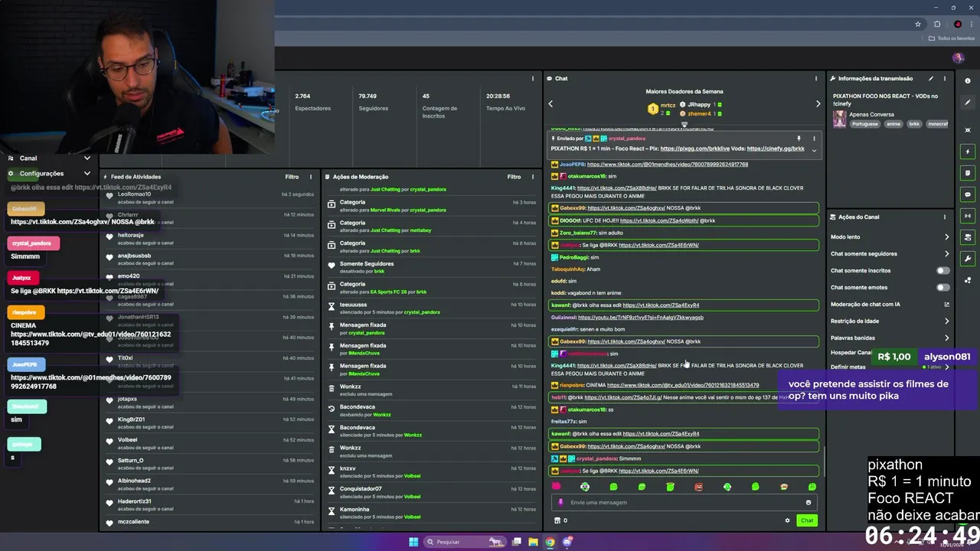Open rianpobre's CINEMA tiktok link

pyautogui.click(x=683, y=386)
